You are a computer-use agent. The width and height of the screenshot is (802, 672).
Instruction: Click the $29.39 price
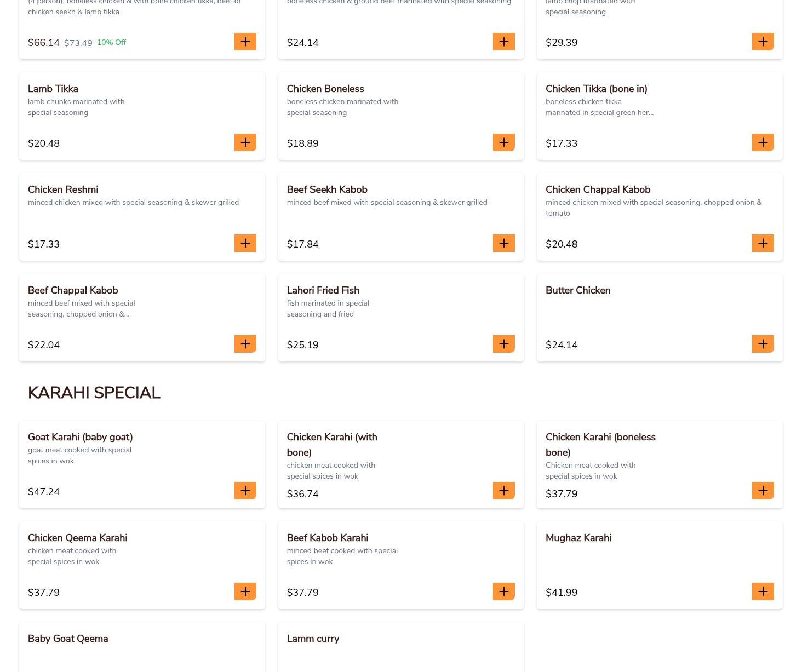562,43
